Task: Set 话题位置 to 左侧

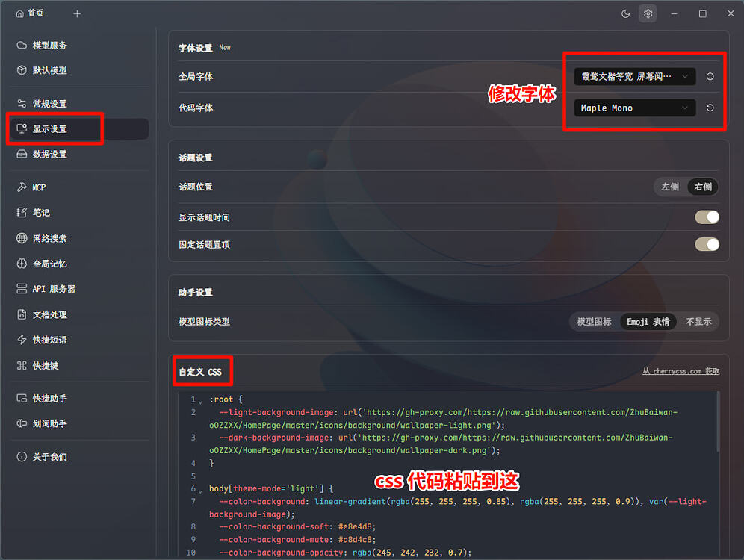Action: [x=670, y=187]
